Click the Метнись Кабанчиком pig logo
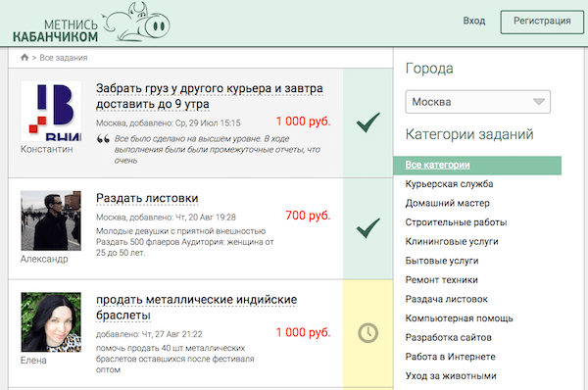The image size is (588, 390). coord(92,23)
